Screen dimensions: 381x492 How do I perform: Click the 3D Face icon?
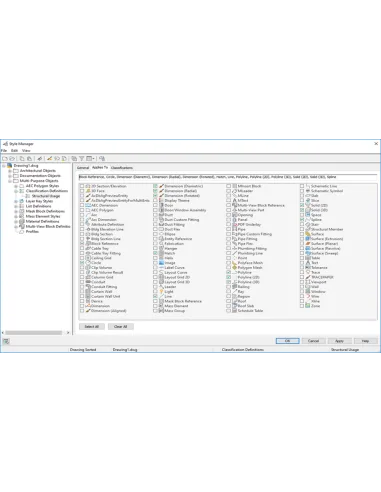[88, 191]
